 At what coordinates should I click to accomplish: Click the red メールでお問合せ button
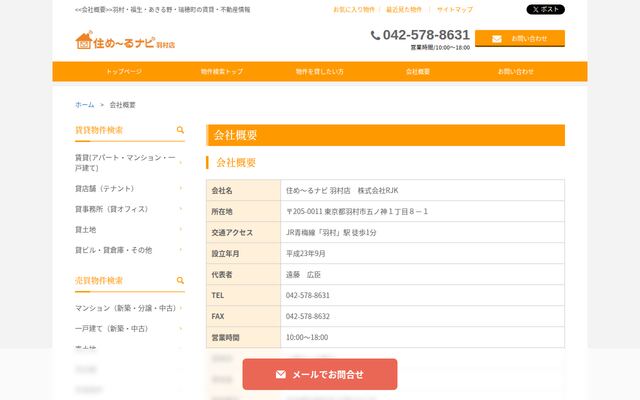(320, 374)
